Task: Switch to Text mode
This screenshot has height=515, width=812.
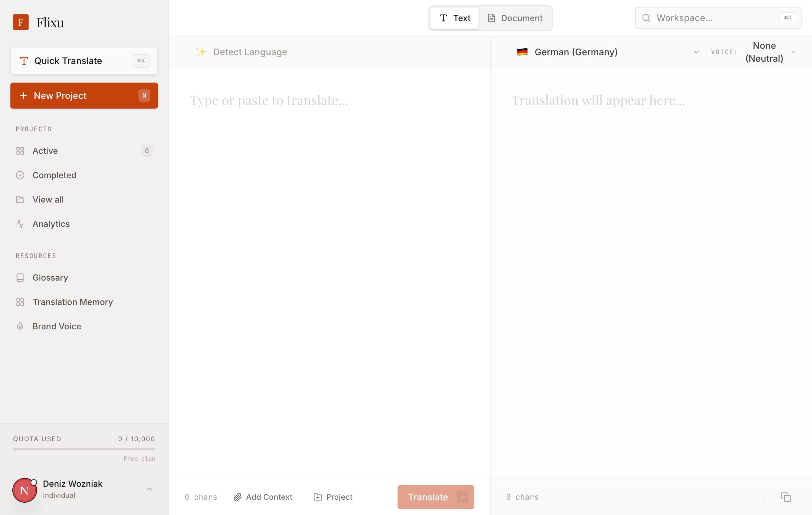Action: pos(455,18)
